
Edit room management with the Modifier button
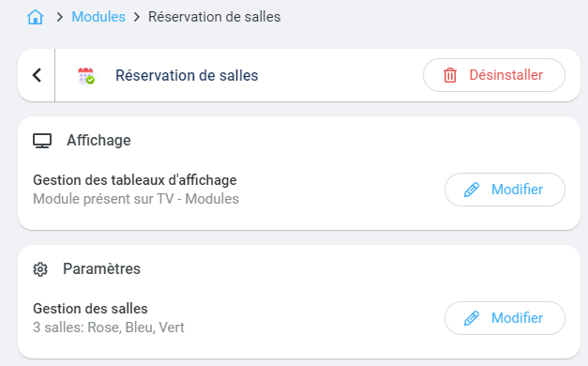(x=505, y=318)
